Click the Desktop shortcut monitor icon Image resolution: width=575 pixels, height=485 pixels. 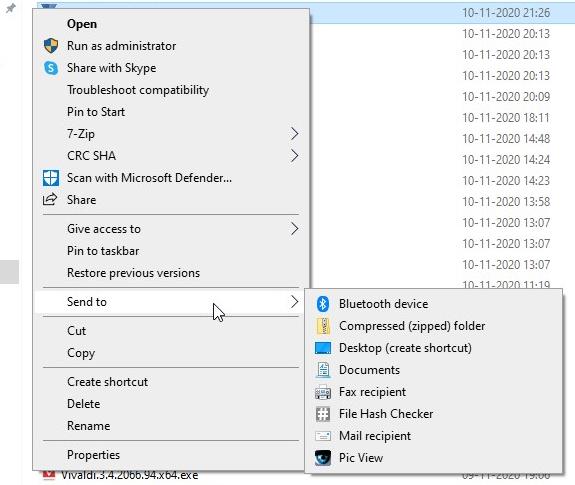pos(323,348)
